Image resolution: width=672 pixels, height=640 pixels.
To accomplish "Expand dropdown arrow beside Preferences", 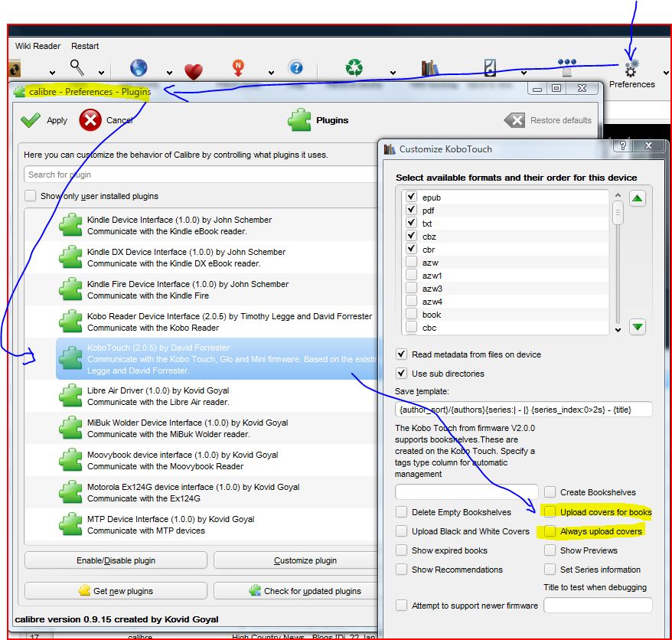I will point(666,73).
